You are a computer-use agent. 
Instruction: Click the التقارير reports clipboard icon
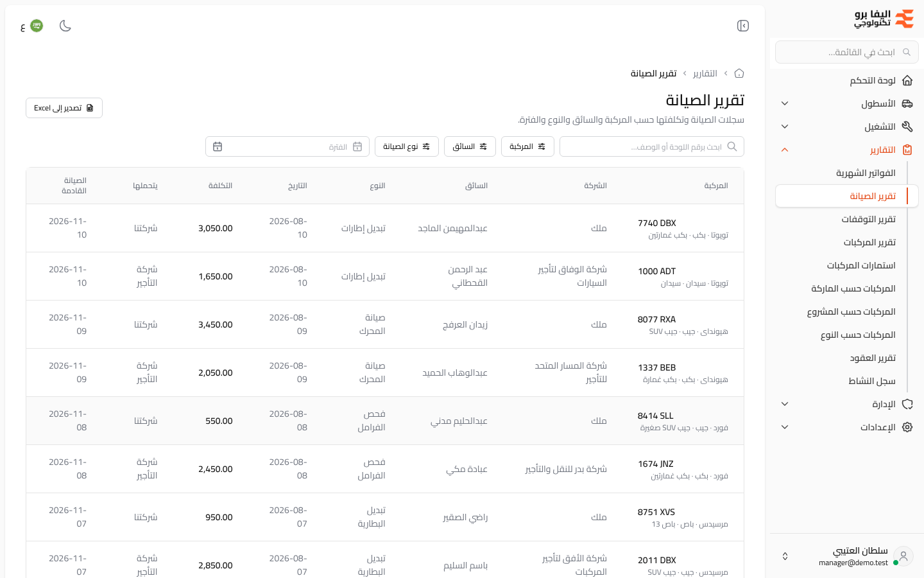pos(907,150)
